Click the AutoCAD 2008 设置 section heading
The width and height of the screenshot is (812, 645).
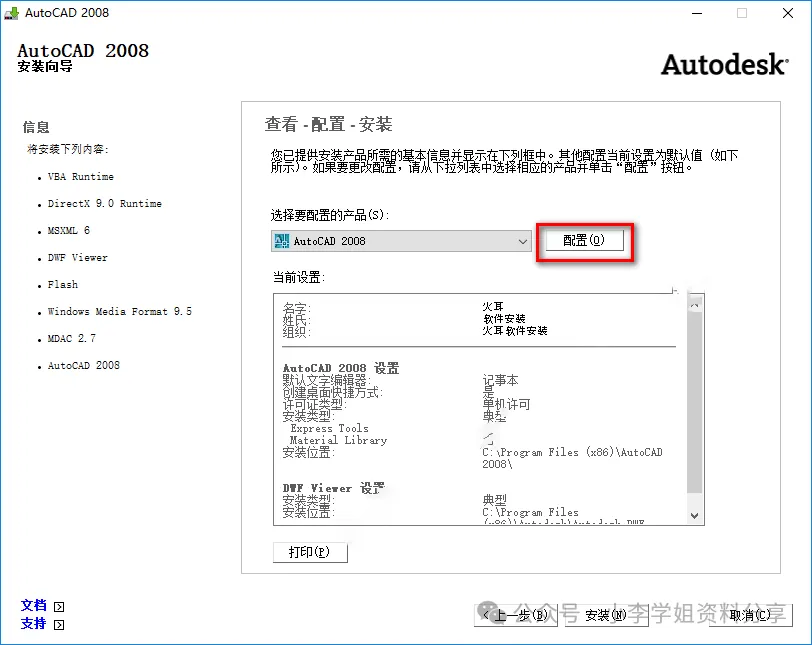point(341,368)
